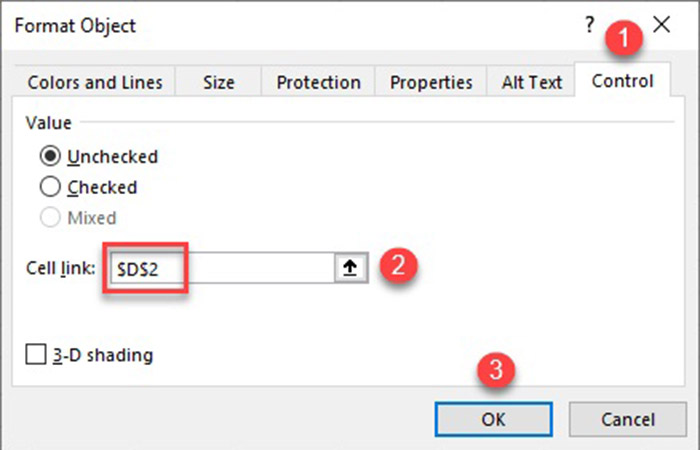Select the Unchecked radio button
700x450 pixels.
[x=49, y=157]
